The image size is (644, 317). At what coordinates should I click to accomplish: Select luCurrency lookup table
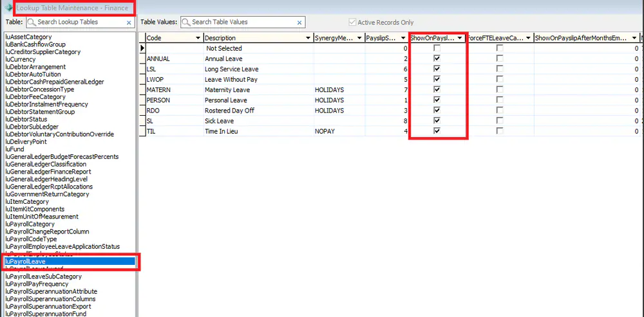pos(20,59)
